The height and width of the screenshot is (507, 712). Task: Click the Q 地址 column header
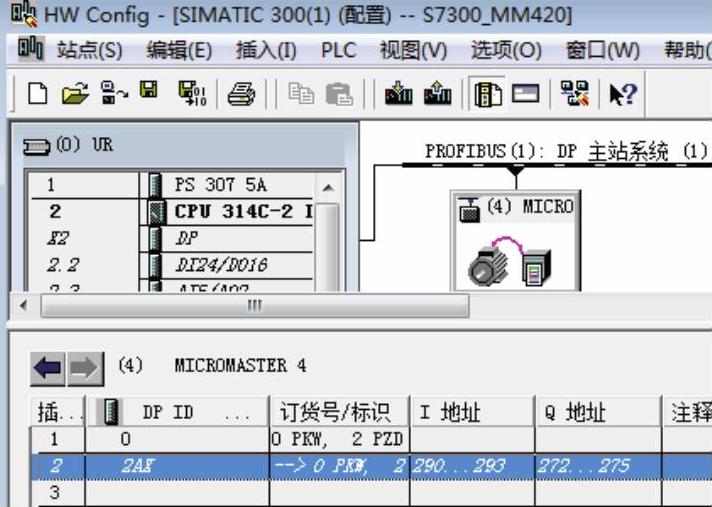(598, 412)
